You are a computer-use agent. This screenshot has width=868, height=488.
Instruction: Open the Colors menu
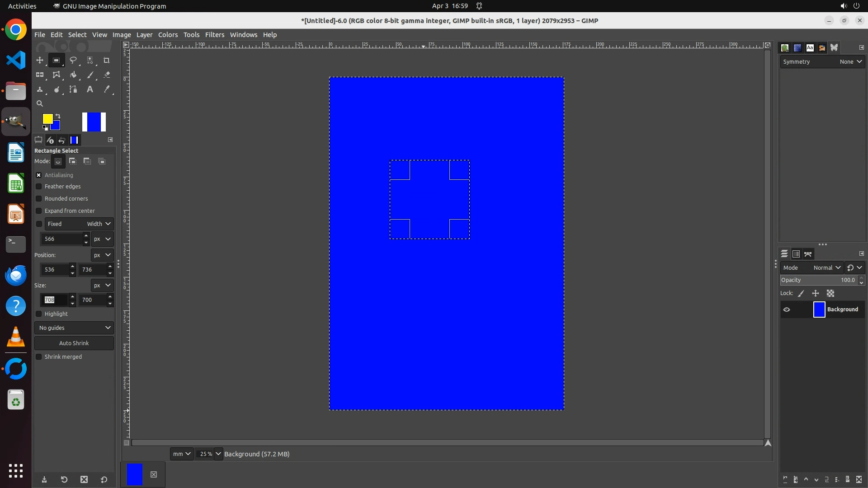168,35
